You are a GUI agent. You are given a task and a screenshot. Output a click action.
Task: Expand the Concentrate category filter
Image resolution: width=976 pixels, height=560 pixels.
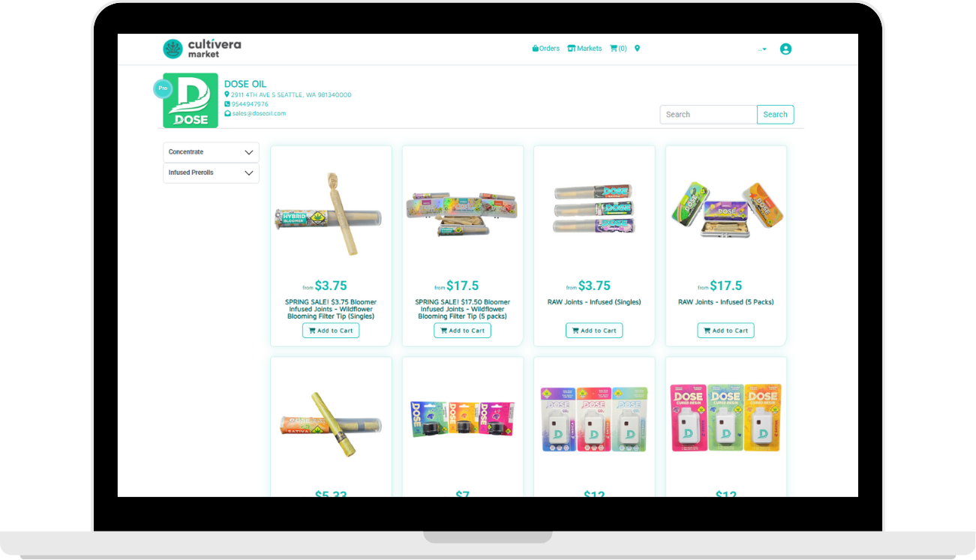pos(211,152)
